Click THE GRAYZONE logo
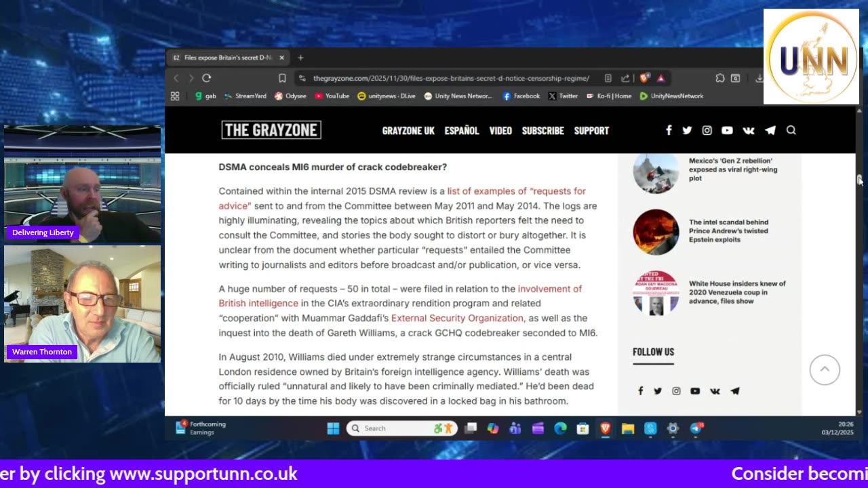Viewport: 868px width, 488px height. [x=271, y=130]
